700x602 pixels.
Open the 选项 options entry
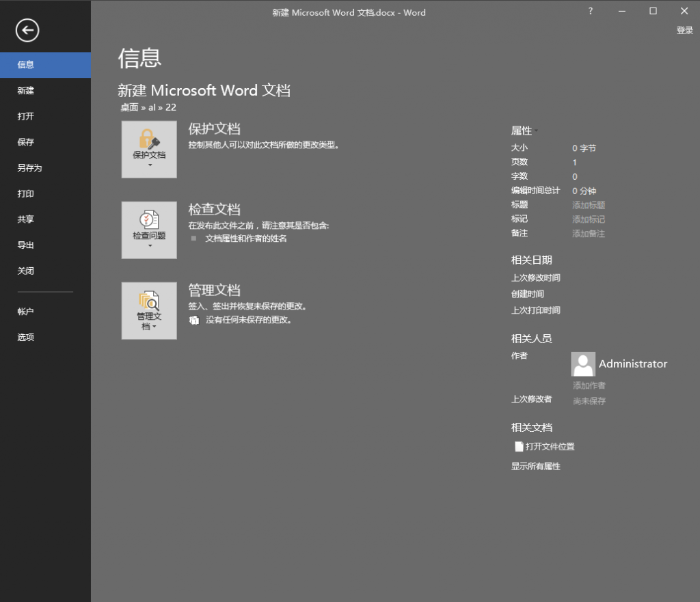click(x=25, y=337)
